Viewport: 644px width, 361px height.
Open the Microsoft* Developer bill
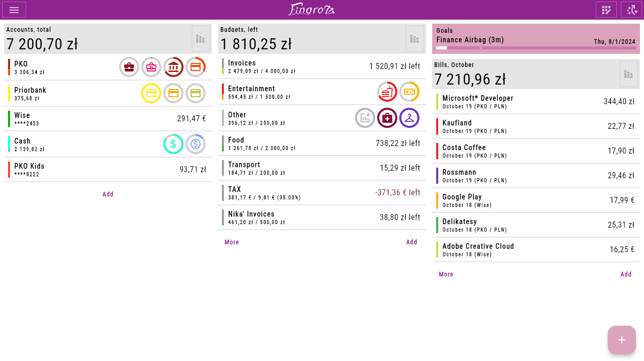(x=536, y=102)
